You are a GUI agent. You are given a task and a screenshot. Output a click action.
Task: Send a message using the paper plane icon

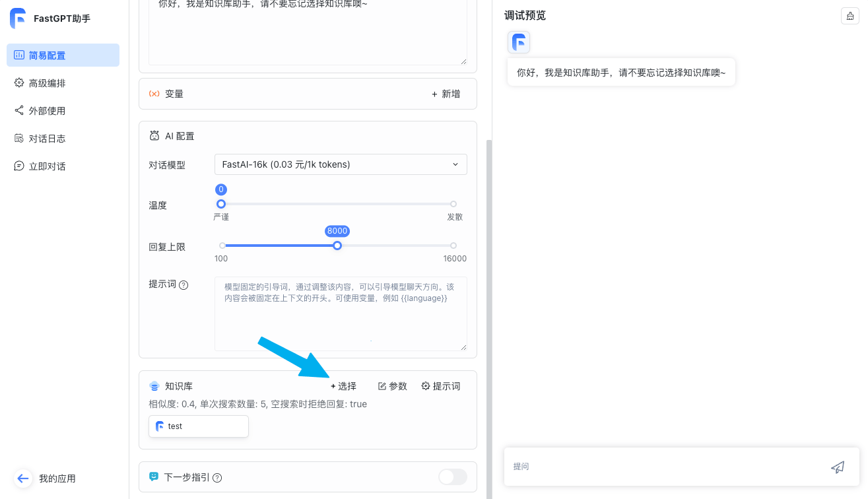[x=838, y=467]
